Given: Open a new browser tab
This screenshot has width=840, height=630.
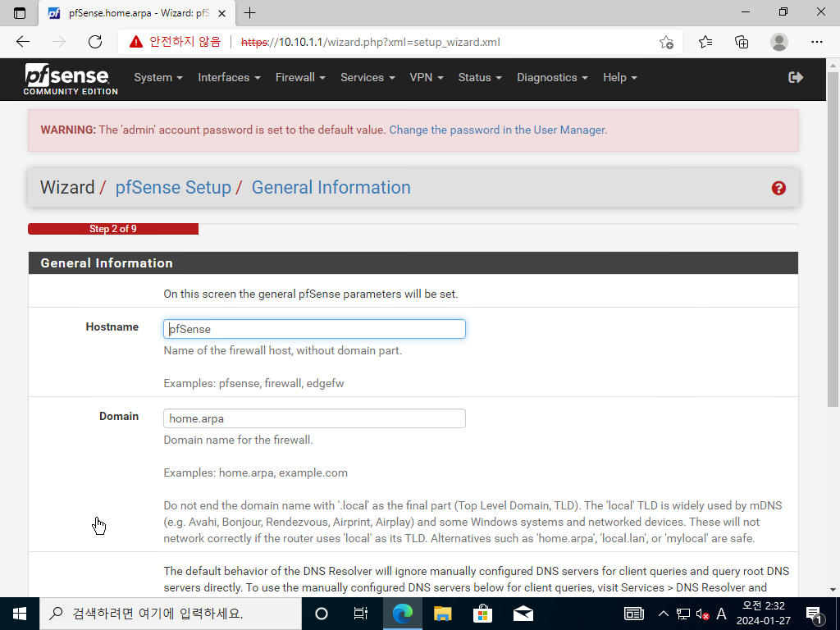Looking at the screenshot, I should (x=249, y=13).
